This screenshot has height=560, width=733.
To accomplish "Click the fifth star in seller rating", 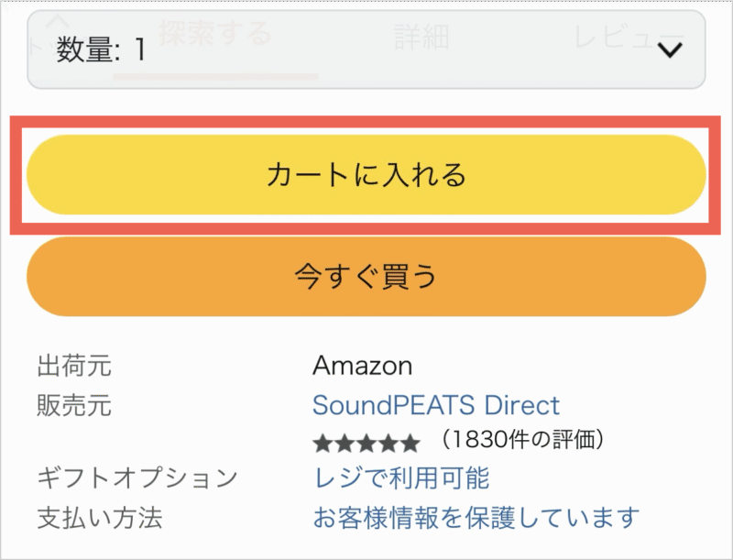I will tap(410, 444).
